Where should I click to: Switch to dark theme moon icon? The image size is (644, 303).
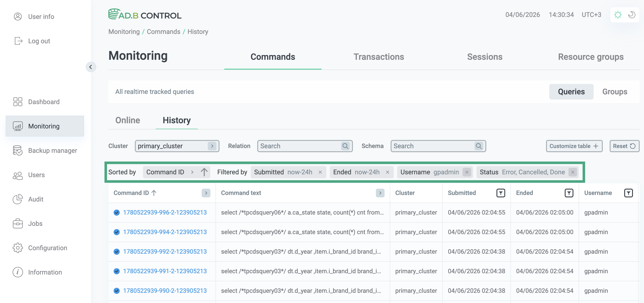(632, 15)
